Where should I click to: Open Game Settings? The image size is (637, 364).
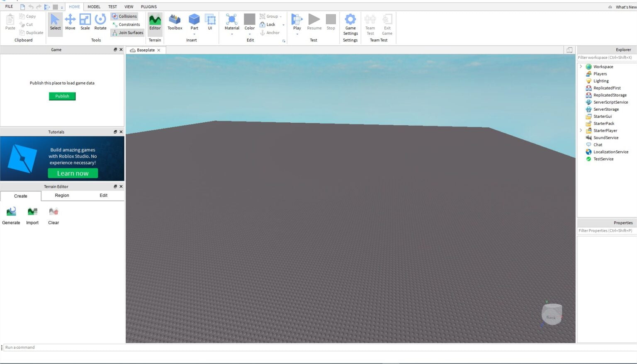tap(350, 25)
